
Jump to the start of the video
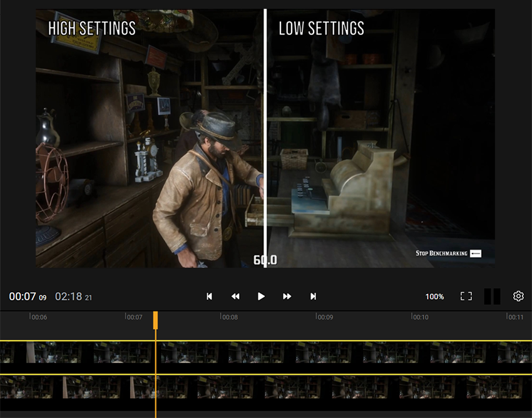pyautogui.click(x=209, y=296)
